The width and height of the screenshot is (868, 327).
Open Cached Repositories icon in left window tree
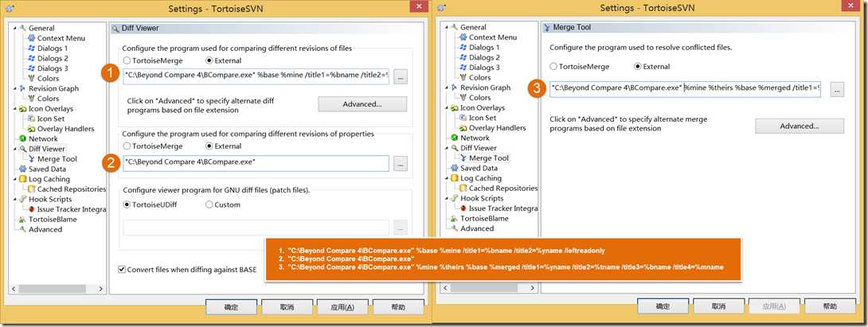click(32, 189)
